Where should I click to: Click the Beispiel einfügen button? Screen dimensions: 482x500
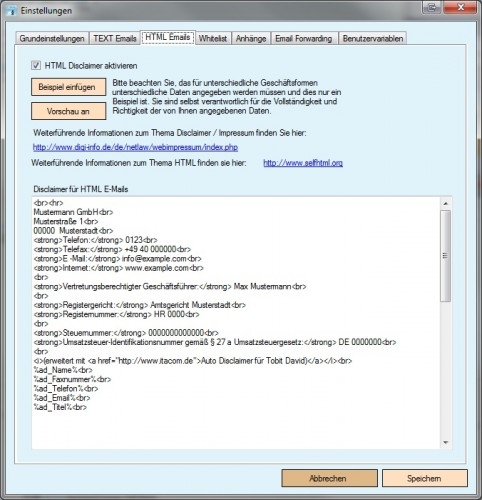click(69, 87)
